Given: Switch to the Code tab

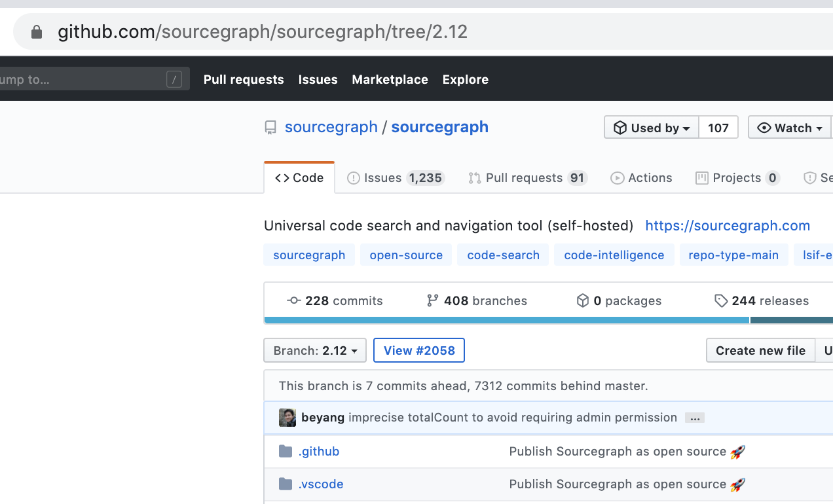Looking at the screenshot, I should click(299, 177).
